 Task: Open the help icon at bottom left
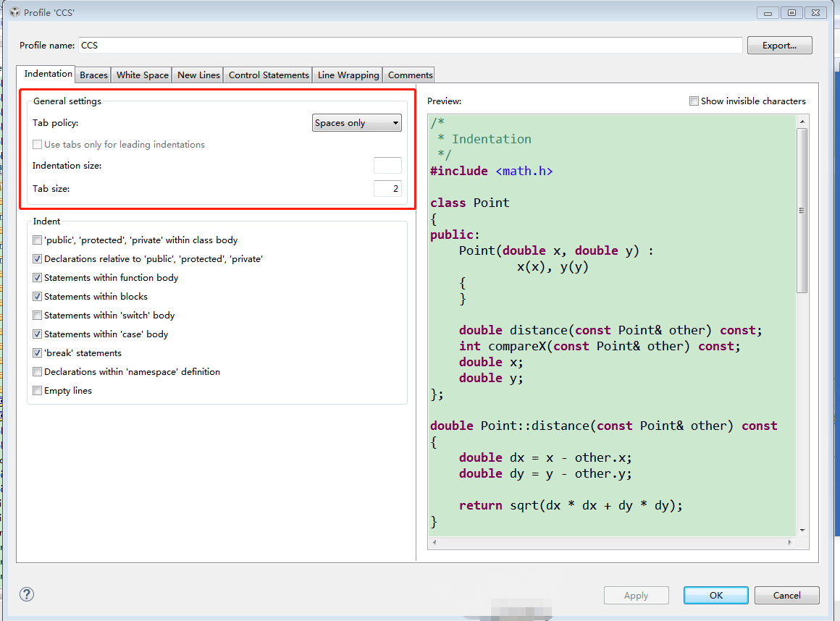[27, 594]
